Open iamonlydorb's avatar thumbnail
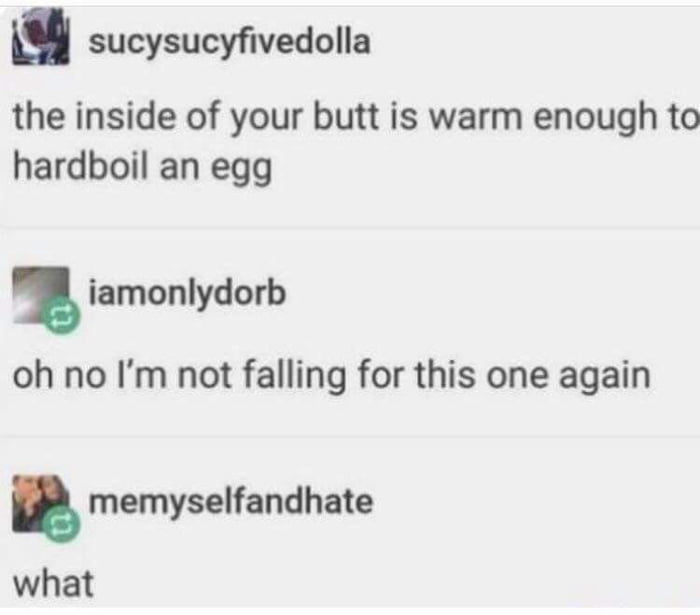 tap(41, 295)
